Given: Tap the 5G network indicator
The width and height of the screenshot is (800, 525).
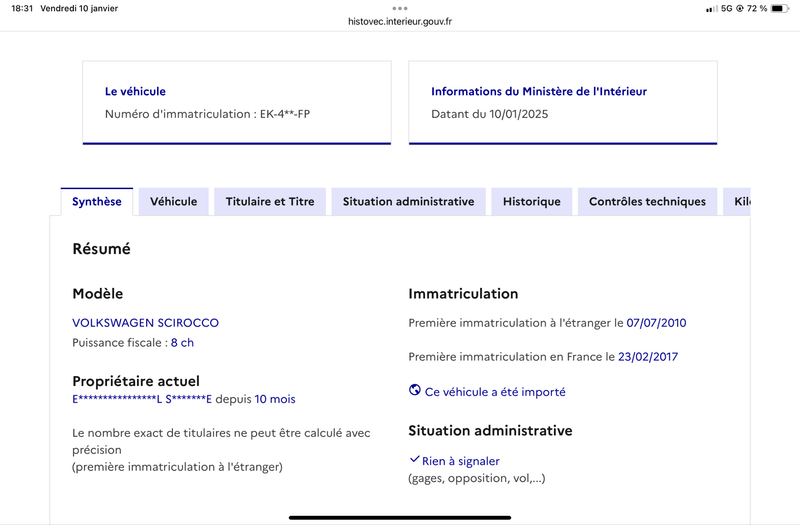Looking at the screenshot, I should click(727, 8).
